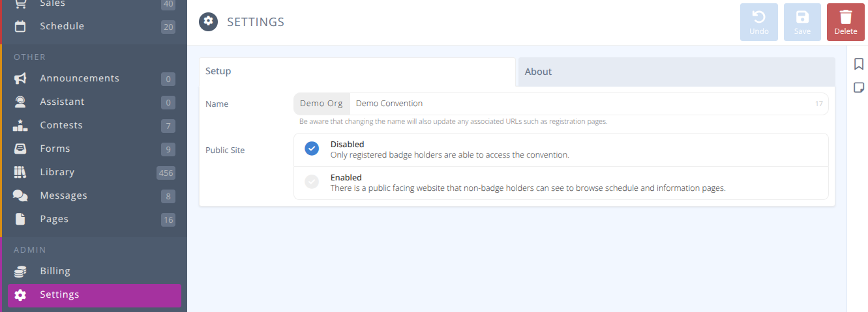
Task: Select the Enabled public site option
Action: point(561,183)
